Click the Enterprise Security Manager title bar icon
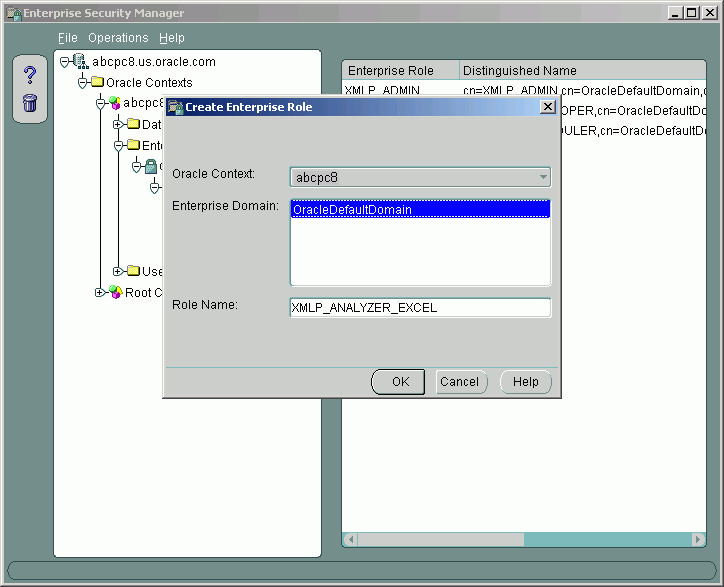This screenshot has width=724, height=587. tap(14, 13)
